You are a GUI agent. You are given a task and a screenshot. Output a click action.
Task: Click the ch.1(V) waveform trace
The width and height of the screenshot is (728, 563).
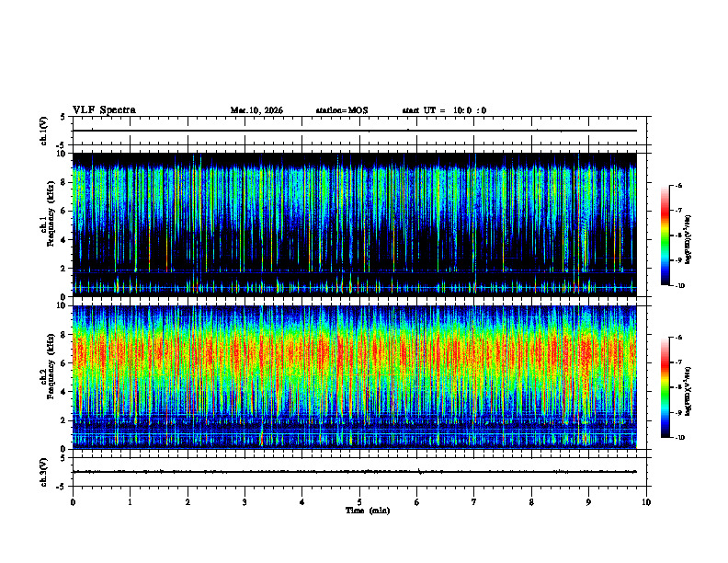[355, 131]
